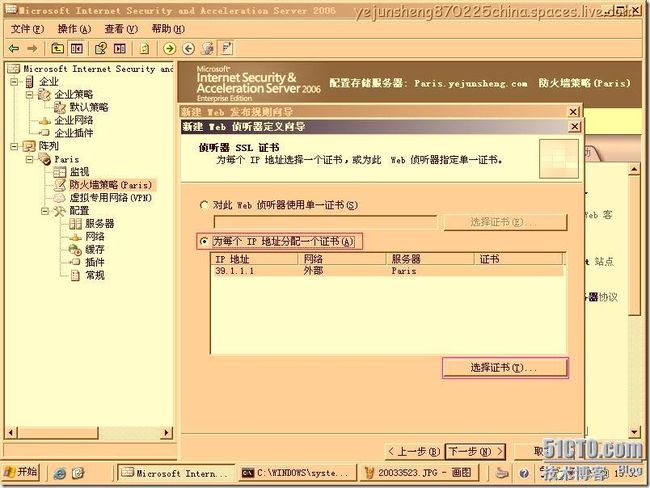Click the help tray icon in taskbar
Viewport: 650px width, 488px height.
pyautogui.click(x=524, y=473)
